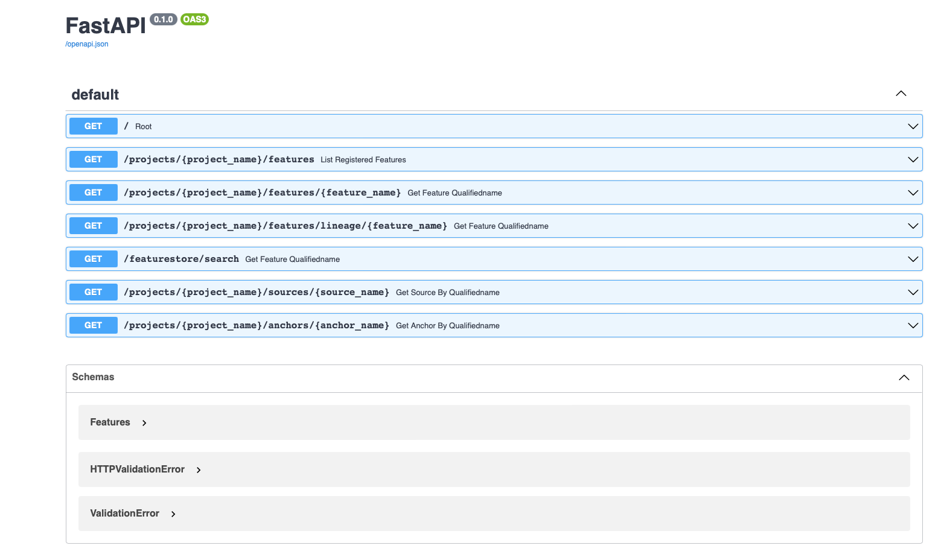
Task: Expand List Registered Features endpoint chevron
Action: click(x=913, y=159)
